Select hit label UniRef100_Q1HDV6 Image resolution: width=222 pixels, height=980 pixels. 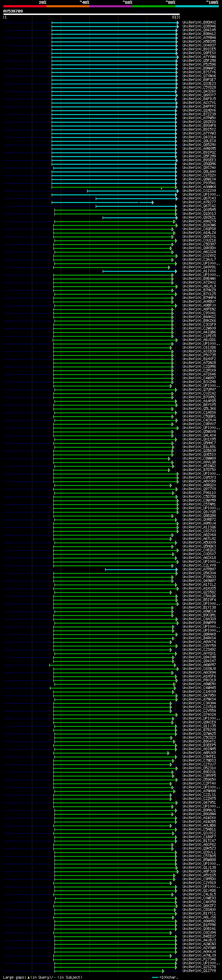199,110
